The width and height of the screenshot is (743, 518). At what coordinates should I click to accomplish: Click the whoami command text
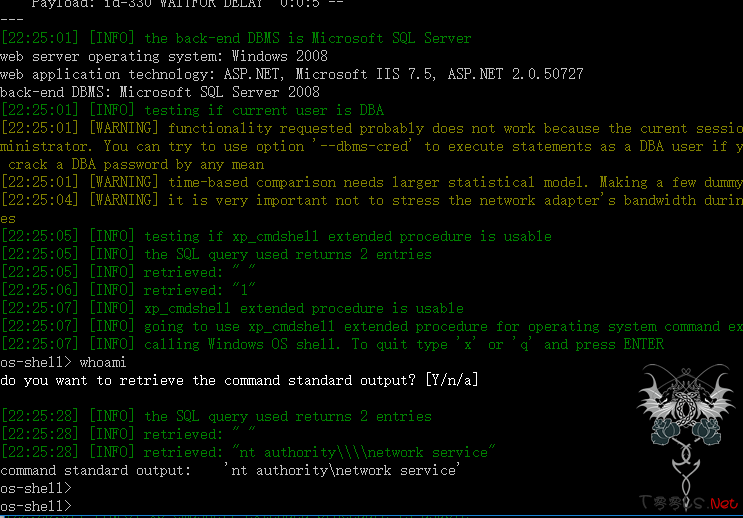(x=103, y=363)
